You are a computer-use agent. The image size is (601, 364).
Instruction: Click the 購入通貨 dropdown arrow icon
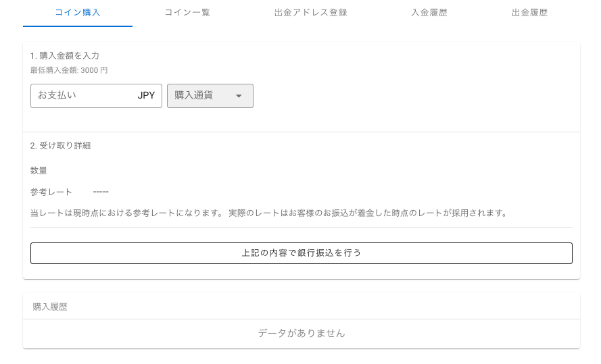pyautogui.click(x=239, y=96)
